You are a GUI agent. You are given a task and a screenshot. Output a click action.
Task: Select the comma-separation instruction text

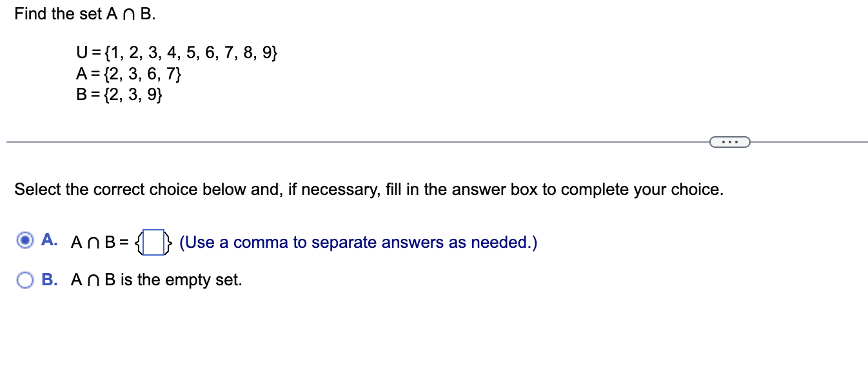tap(359, 242)
